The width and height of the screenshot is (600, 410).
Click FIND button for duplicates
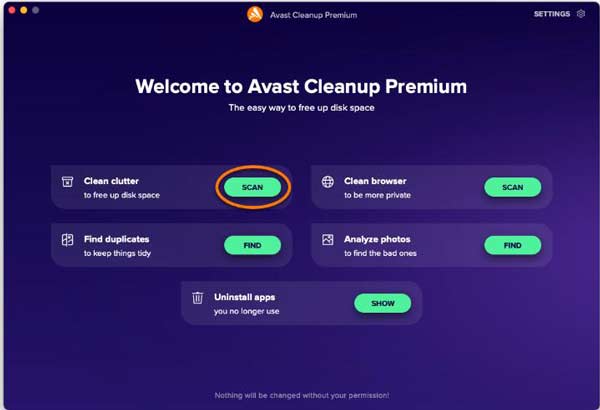pyautogui.click(x=252, y=245)
